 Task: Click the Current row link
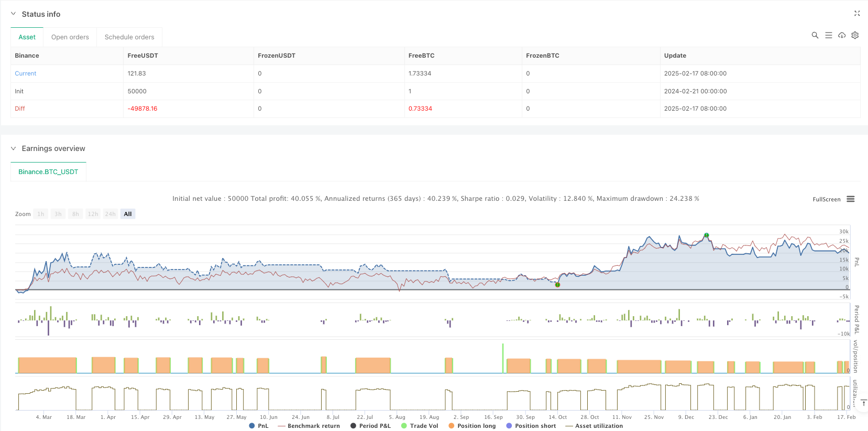(x=26, y=73)
